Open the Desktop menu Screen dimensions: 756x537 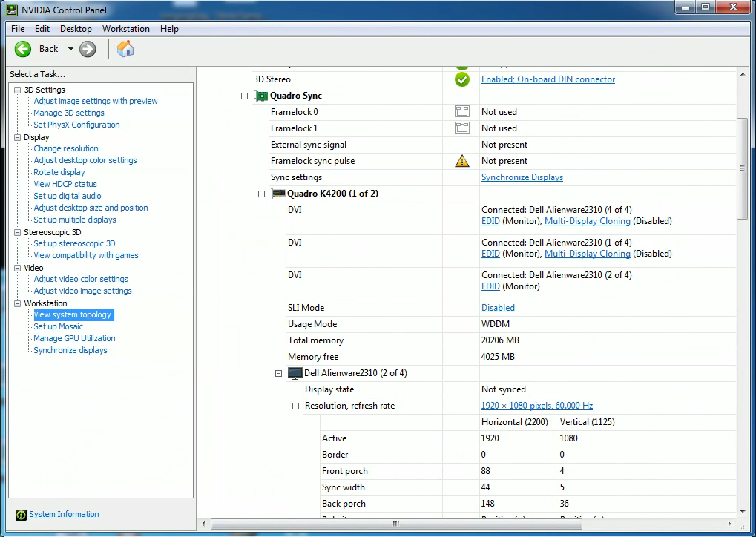[76, 29]
